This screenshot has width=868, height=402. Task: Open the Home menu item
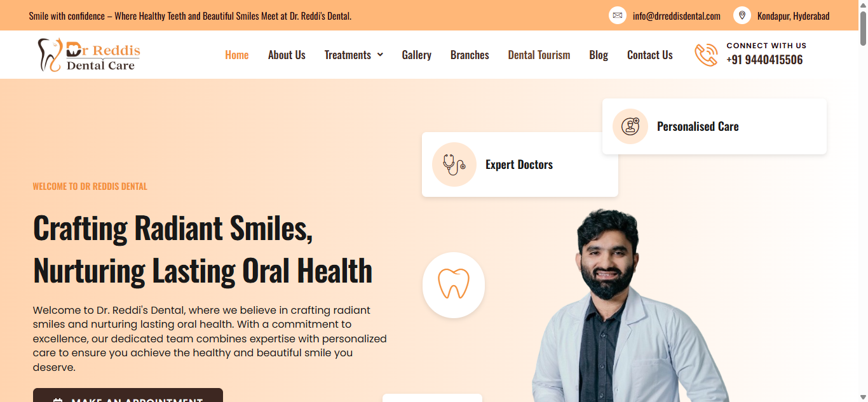point(237,55)
